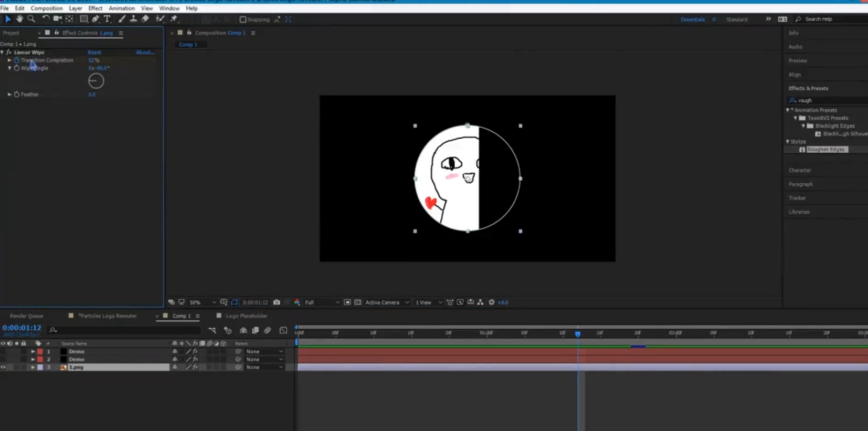The height and width of the screenshot is (431, 868).
Task: Toggle the timeline shy layers icon
Action: [x=244, y=330]
